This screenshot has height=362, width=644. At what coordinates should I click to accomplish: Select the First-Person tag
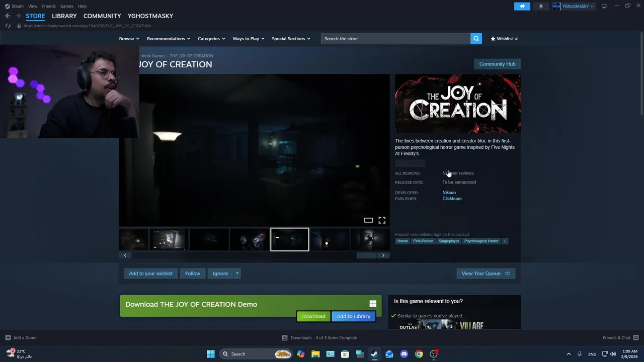(423, 241)
